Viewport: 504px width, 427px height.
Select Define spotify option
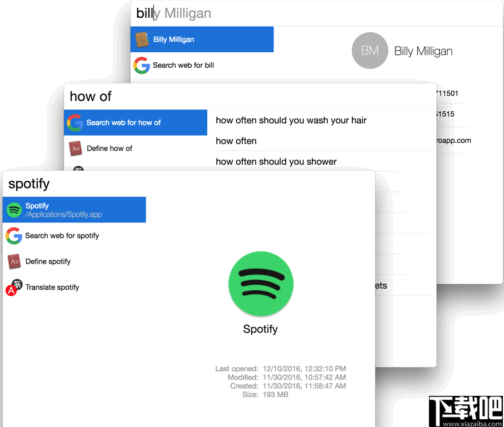coord(74,261)
